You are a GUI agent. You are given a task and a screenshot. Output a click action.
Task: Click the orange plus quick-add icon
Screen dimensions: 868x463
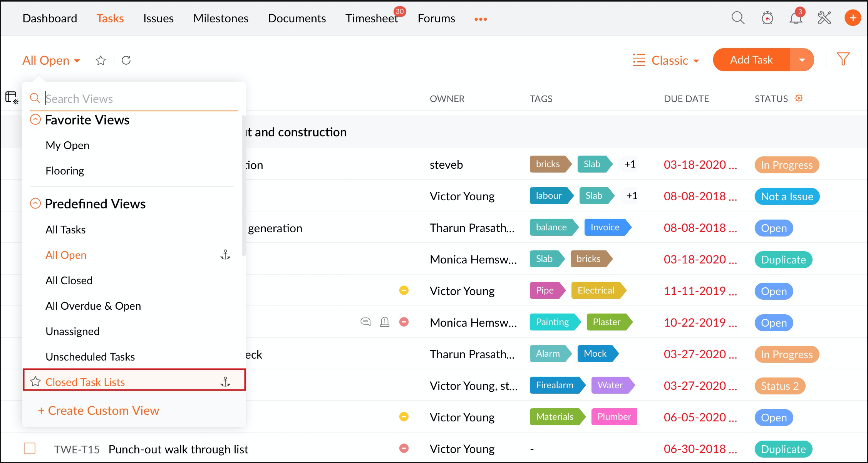coord(853,18)
